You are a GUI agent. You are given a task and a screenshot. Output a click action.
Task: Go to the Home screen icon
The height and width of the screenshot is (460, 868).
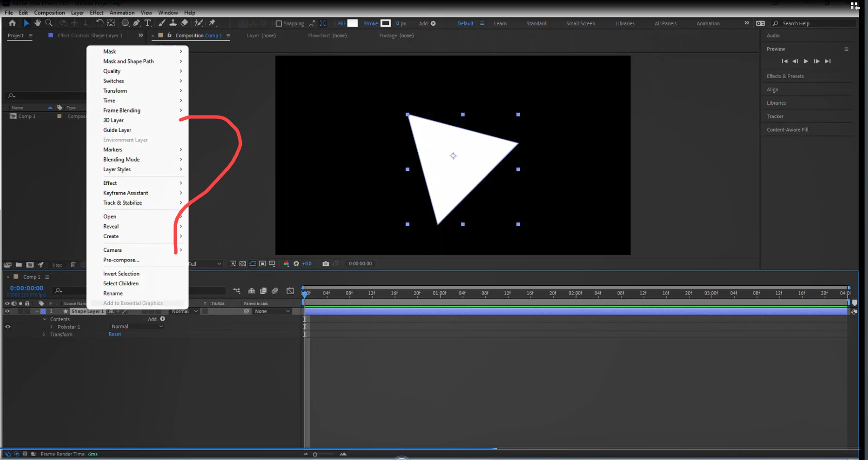tap(12, 23)
